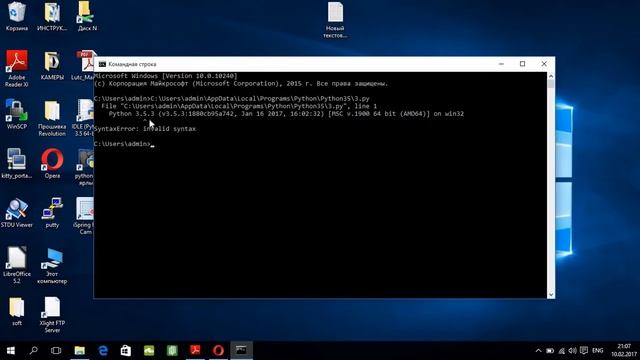Show hidden system tray icons
This screenshot has width=640, height=360.
tap(538, 351)
